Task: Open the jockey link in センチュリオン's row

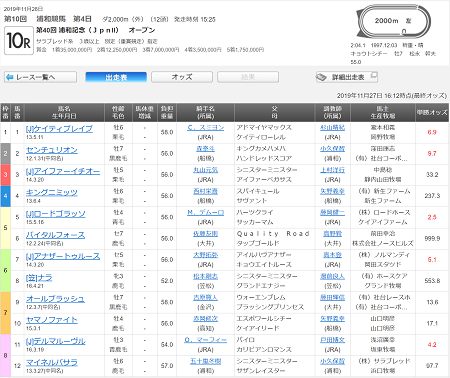Action: [205, 149]
